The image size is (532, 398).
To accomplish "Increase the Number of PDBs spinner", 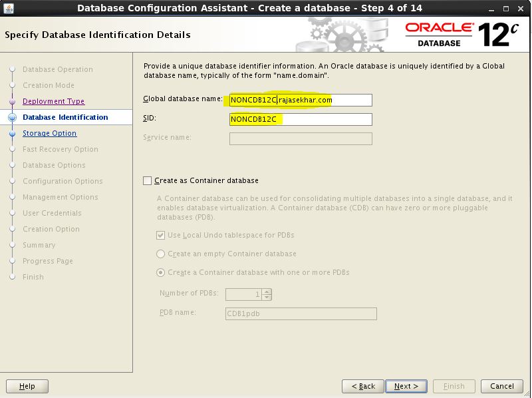I will [267, 291].
